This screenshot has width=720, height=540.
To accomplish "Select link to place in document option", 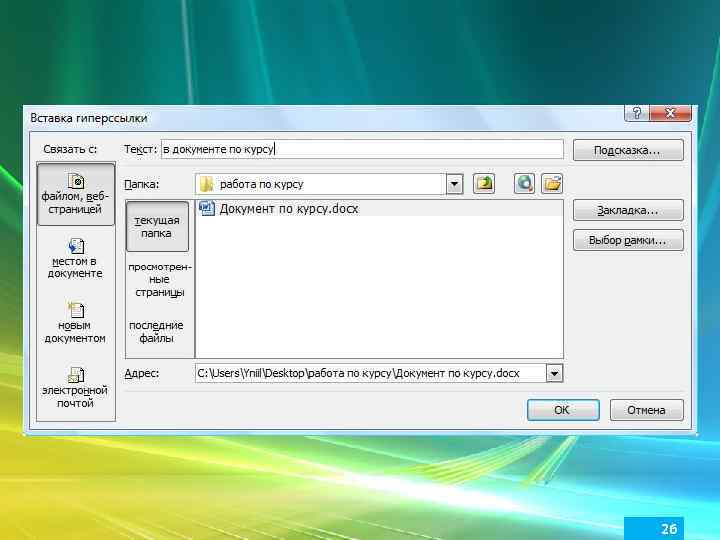I will [x=76, y=259].
